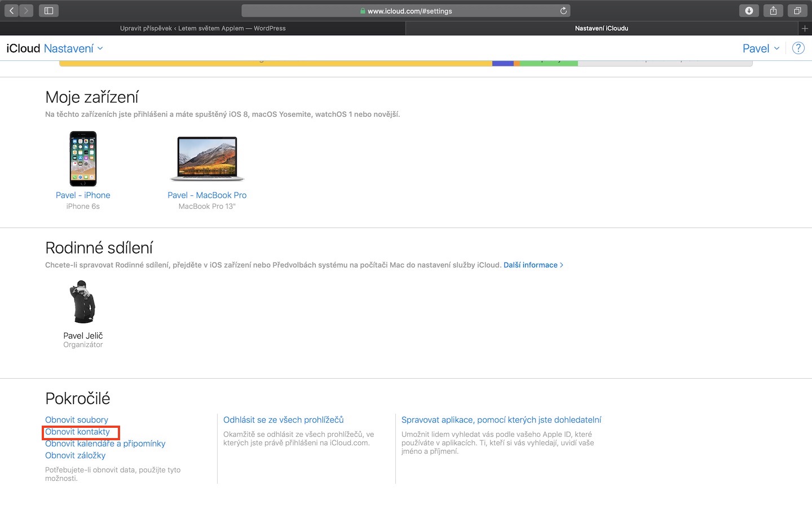Click the yellow segment of the storage bar
812x508 pixels.
click(276, 63)
